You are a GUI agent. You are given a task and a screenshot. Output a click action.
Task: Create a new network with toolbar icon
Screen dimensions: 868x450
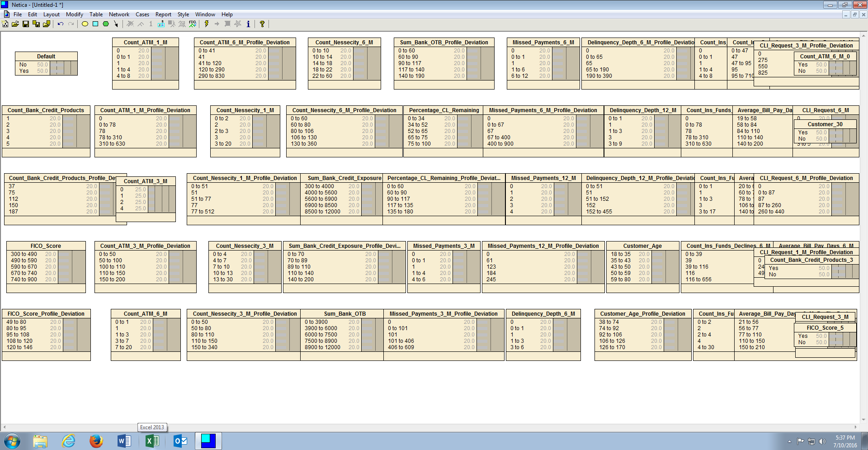pyautogui.click(x=5, y=24)
